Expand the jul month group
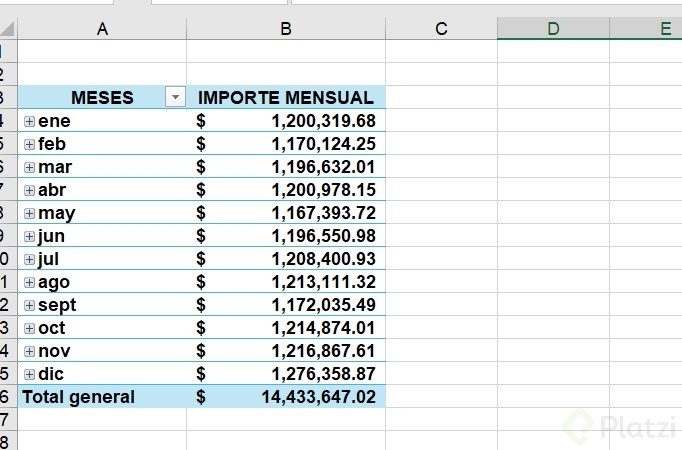 [29, 260]
